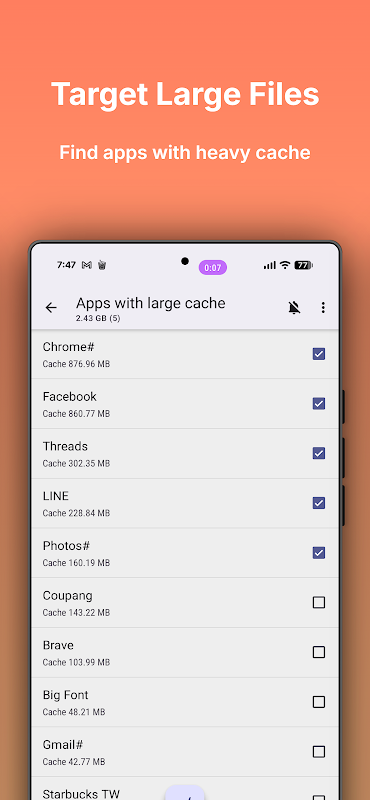The width and height of the screenshot is (370, 800).
Task: Uncheck the Chrome# checkbox
Action: click(x=319, y=354)
